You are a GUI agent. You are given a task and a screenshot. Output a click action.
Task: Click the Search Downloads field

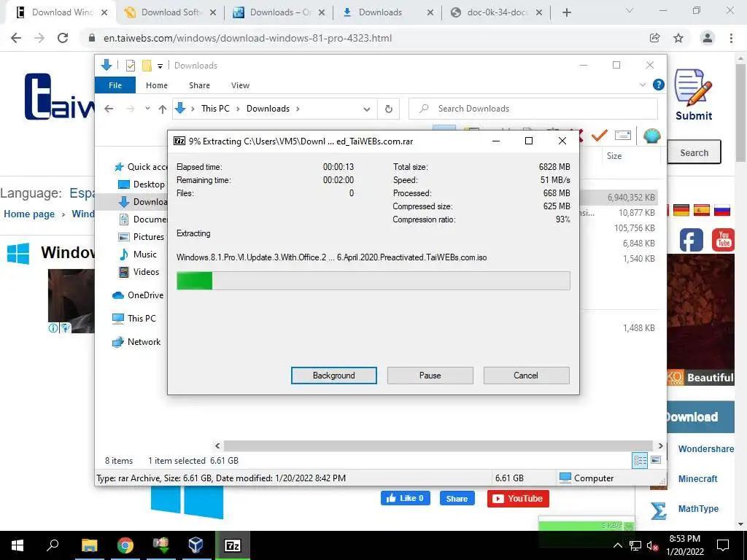click(533, 109)
